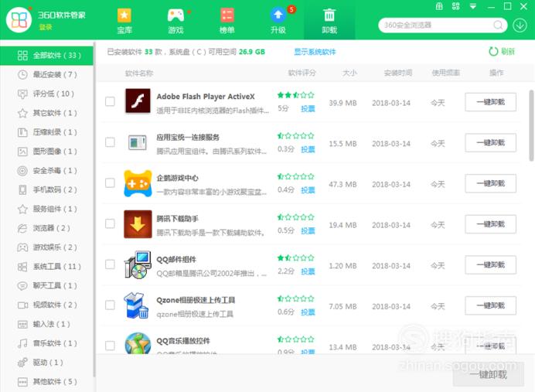
Task: Select 其它软件 (1) category
Action: tap(46, 113)
